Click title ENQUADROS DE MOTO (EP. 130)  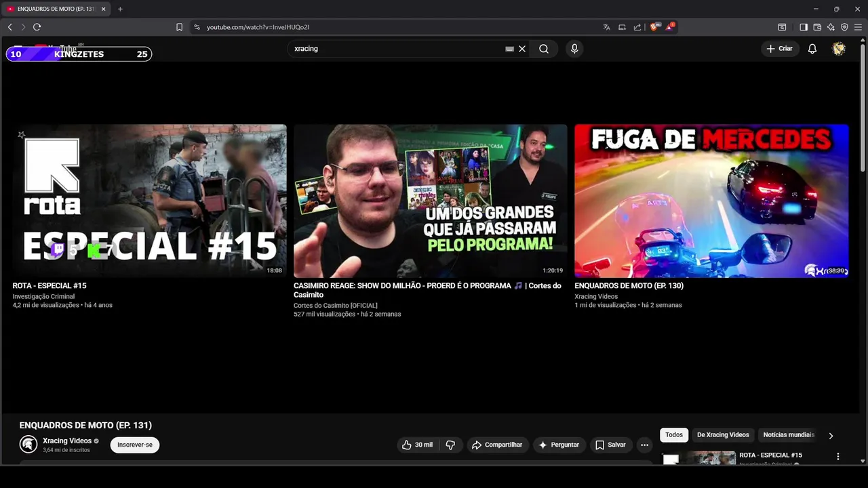[x=629, y=286]
